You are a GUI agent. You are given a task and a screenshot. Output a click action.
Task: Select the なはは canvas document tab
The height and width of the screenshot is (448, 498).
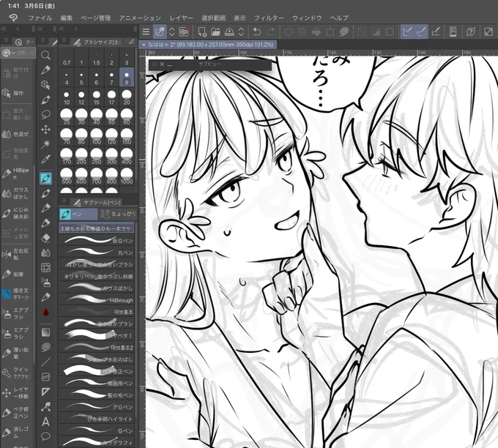(x=208, y=45)
